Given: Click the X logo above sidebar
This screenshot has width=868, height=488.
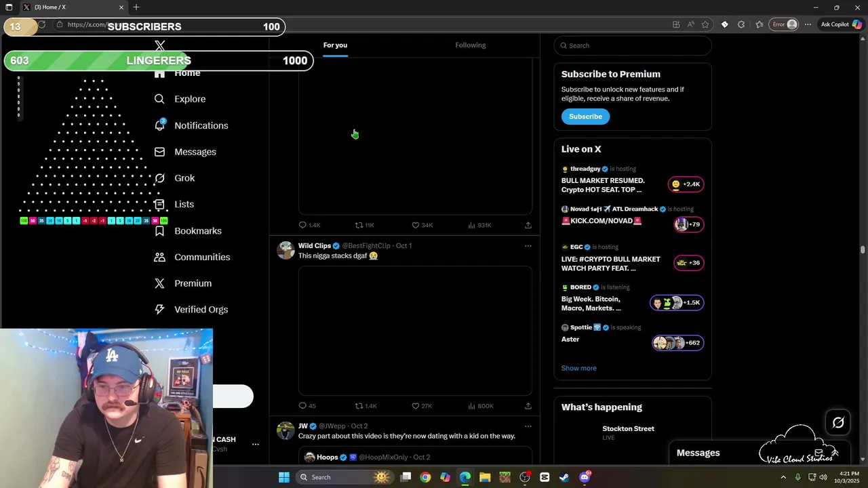Looking at the screenshot, I should (160, 45).
